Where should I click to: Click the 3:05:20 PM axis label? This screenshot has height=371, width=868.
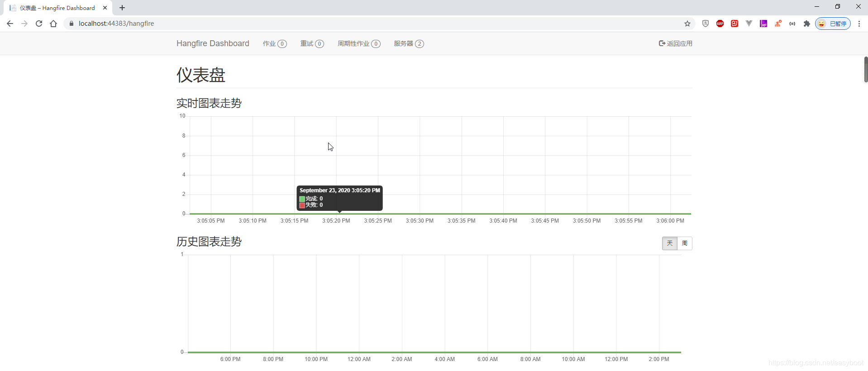[x=336, y=221]
